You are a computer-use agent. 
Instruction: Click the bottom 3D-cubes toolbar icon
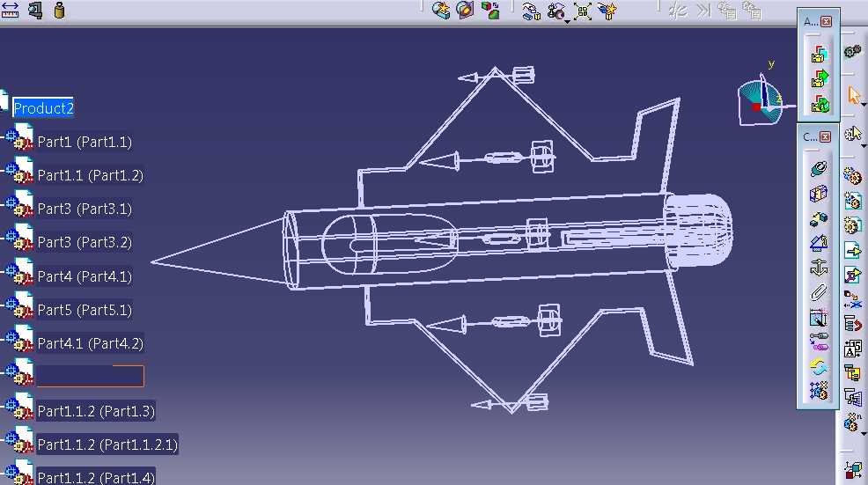pos(852,469)
